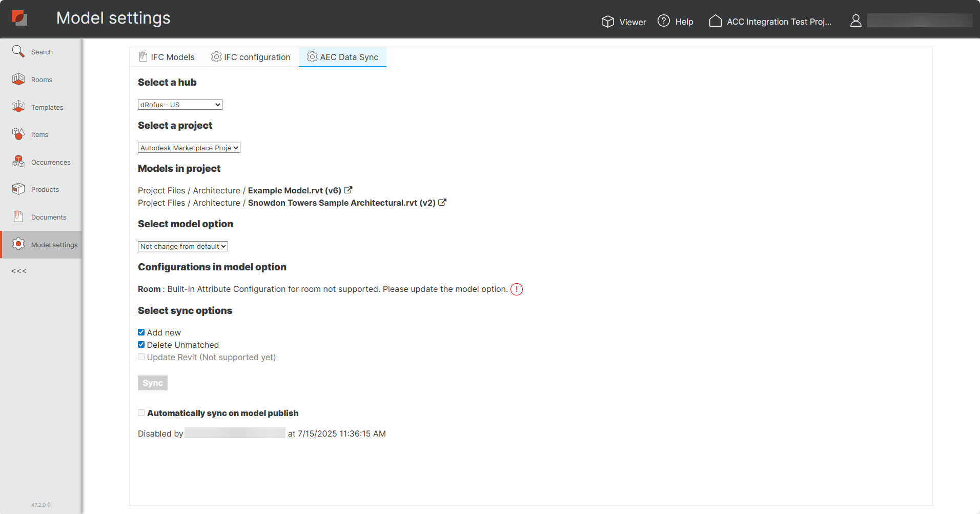Image resolution: width=980 pixels, height=514 pixels.
Task: Select the Rooms section
Action: pyautogui.click(x=41, y=79)
